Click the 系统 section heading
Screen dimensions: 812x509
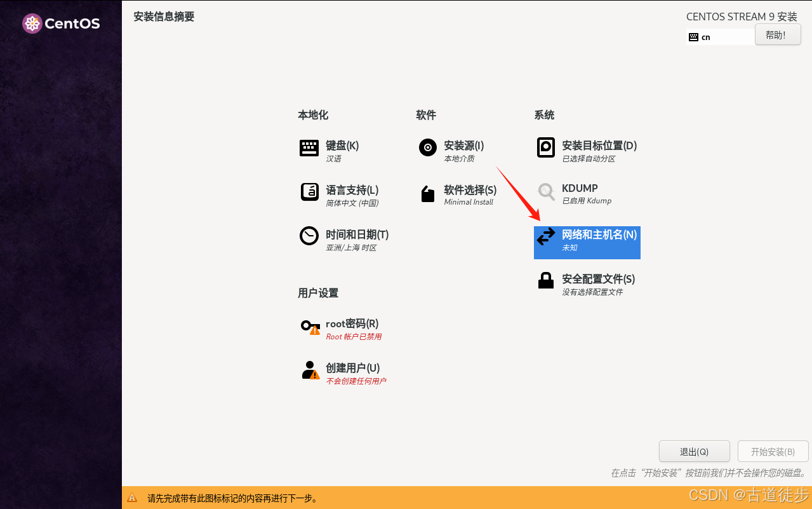click(x=544, y=115)
